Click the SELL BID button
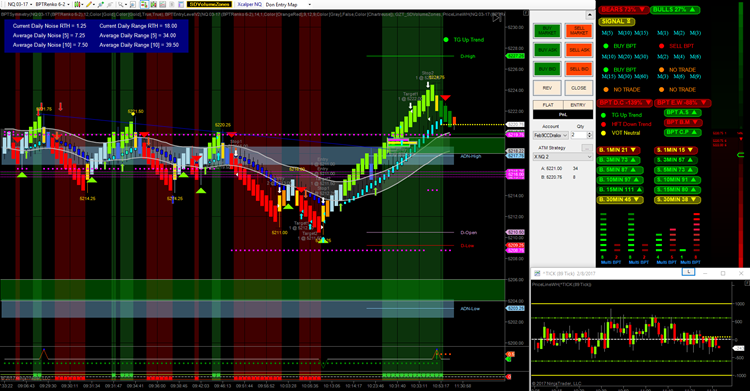750x391 pixels. click(x=579, y=69)
